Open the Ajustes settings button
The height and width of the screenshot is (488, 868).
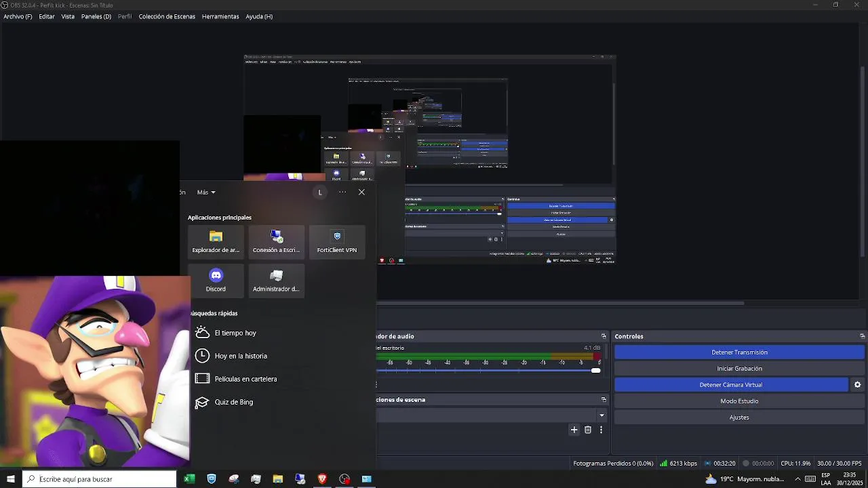(x=739, y=418)
